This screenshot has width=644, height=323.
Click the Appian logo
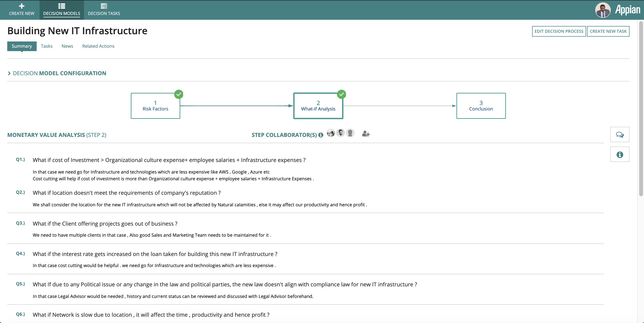coord(628,10)
